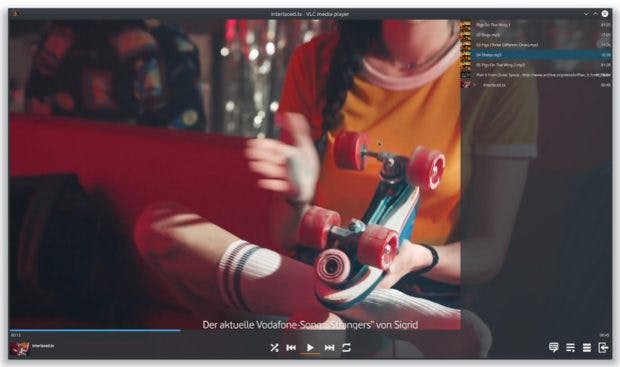Toggle repeat loop mode
Image resolution: width=620 pixels, height=367 pixels.
(x=346, y=348)
